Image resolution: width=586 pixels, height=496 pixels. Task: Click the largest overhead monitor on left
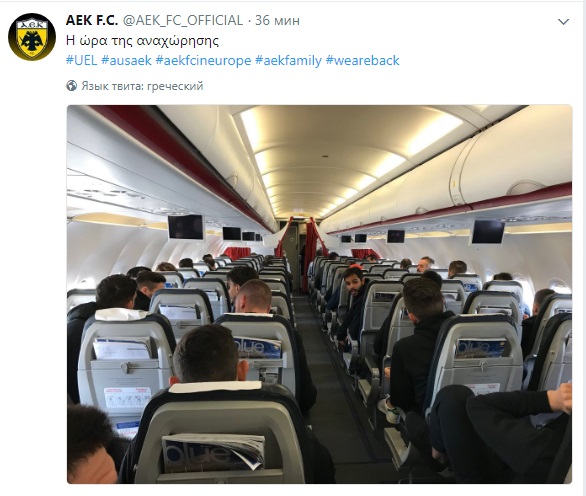(x=186, y=227)
